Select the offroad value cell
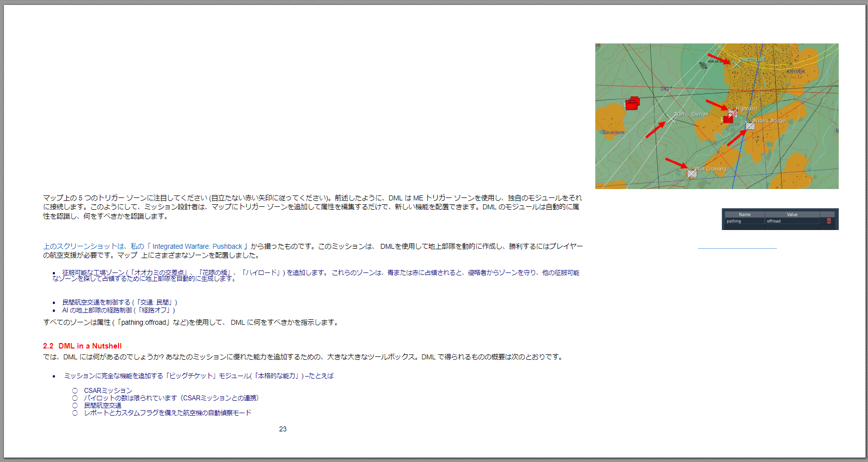This screenshot has height=462, width=868. 792,221
